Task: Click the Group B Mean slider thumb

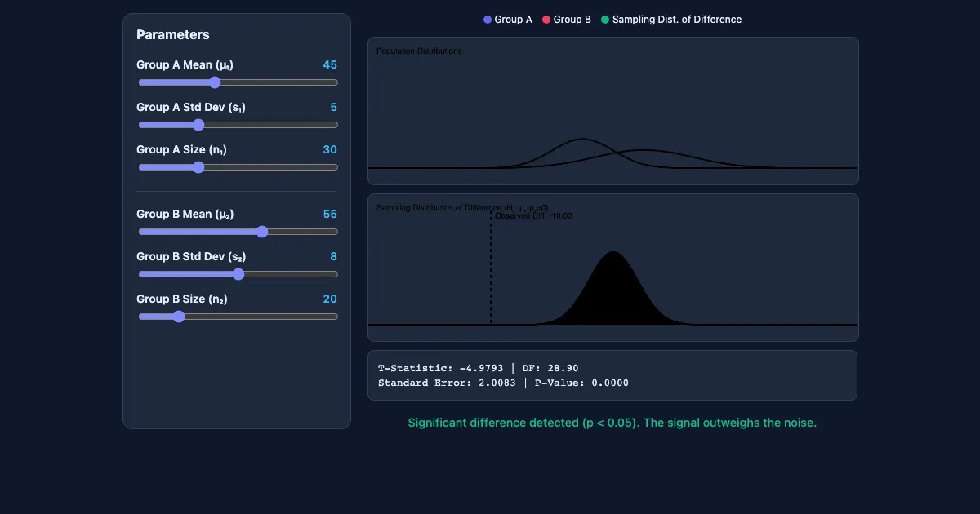Action: pos(262,232)
